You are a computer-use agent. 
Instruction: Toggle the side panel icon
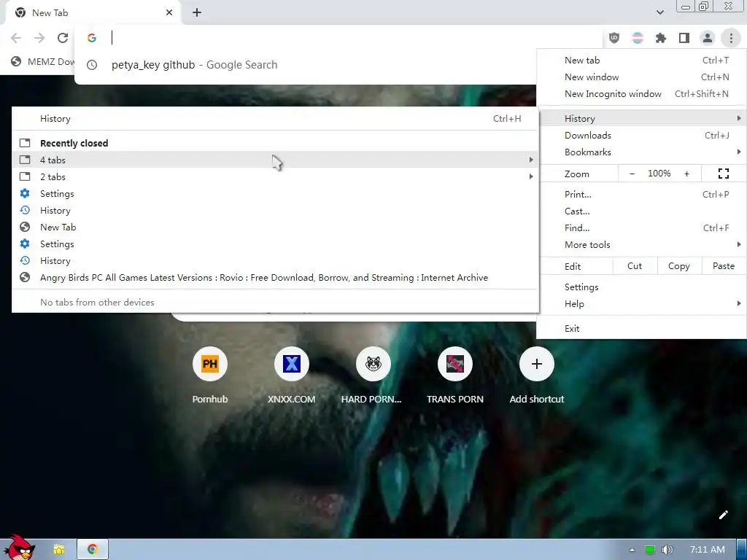684,38
